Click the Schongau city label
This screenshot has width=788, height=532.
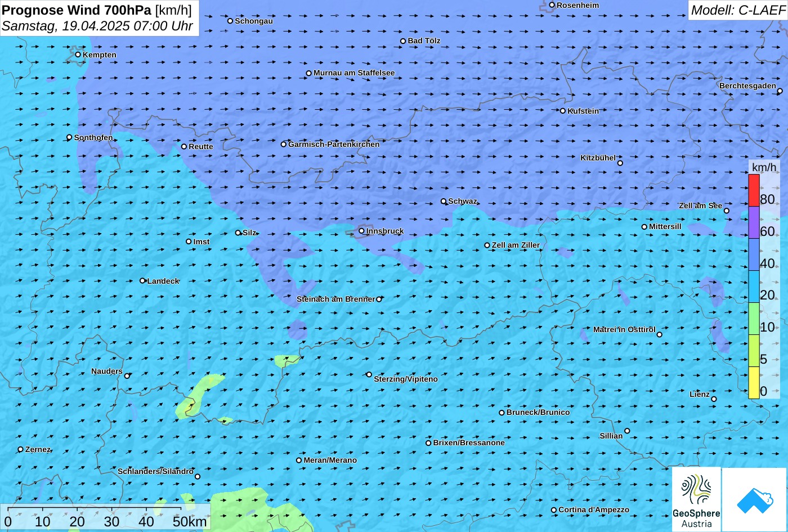254,21
